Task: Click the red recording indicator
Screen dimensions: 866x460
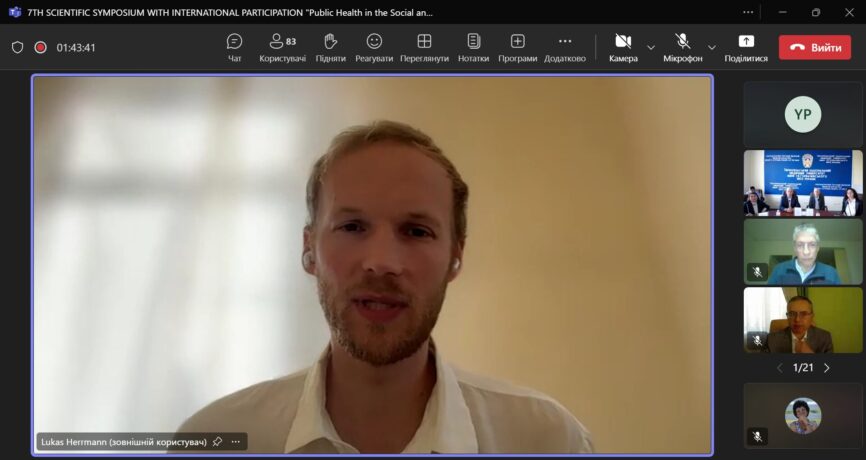Action: 41,47
